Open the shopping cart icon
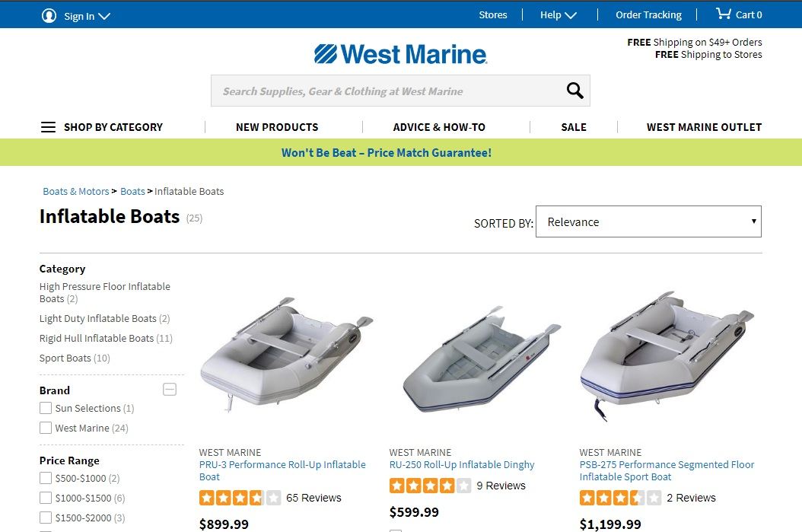This screenshot has height=532, width=802. pos(723,14)
